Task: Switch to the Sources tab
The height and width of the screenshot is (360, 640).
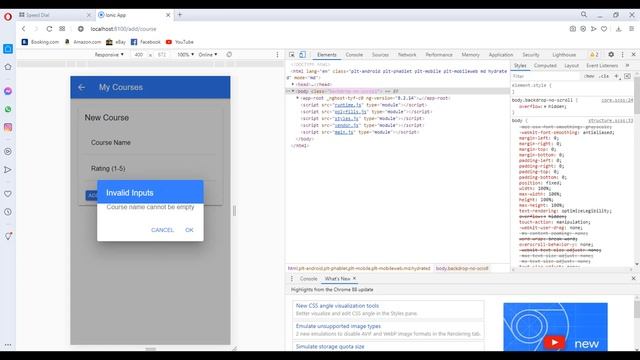Action: tap(380, 55)
